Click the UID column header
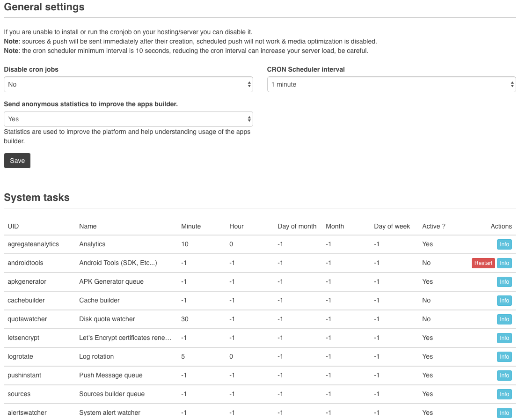Screen dimensions: 526x420 [x=13, y=226]
